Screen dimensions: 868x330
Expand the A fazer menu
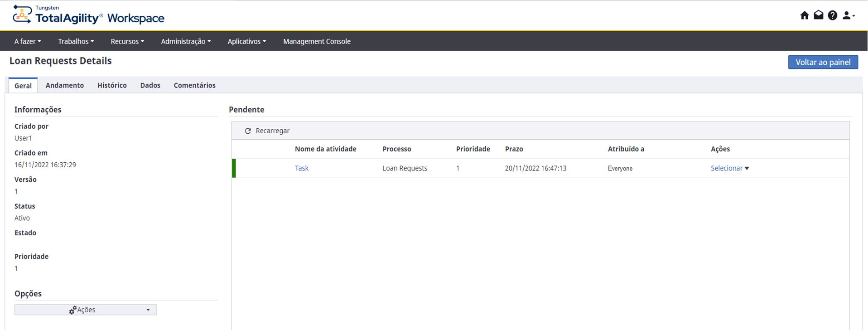pyautogui.click(x=28, y=41)
